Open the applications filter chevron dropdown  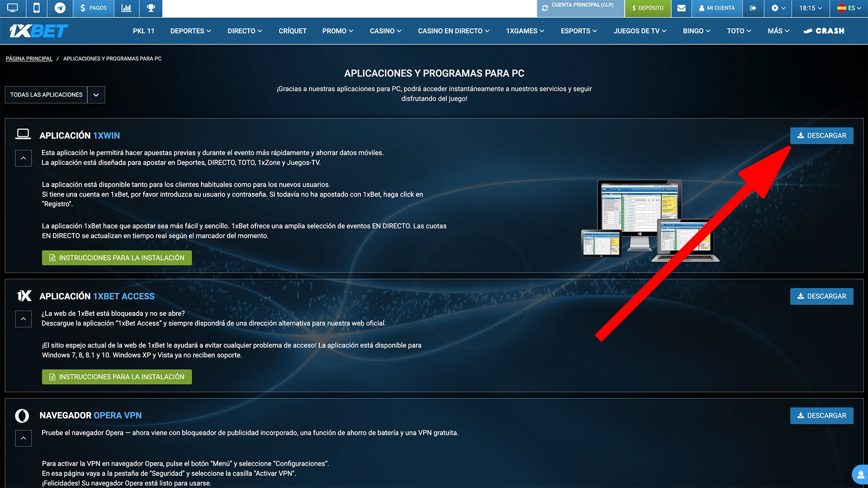point(96,95)
